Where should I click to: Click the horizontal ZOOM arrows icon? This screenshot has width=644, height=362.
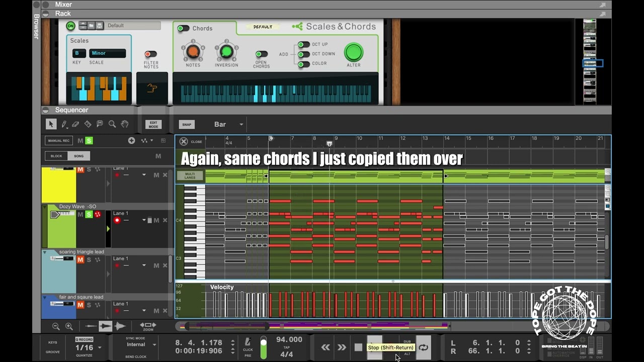148,326
